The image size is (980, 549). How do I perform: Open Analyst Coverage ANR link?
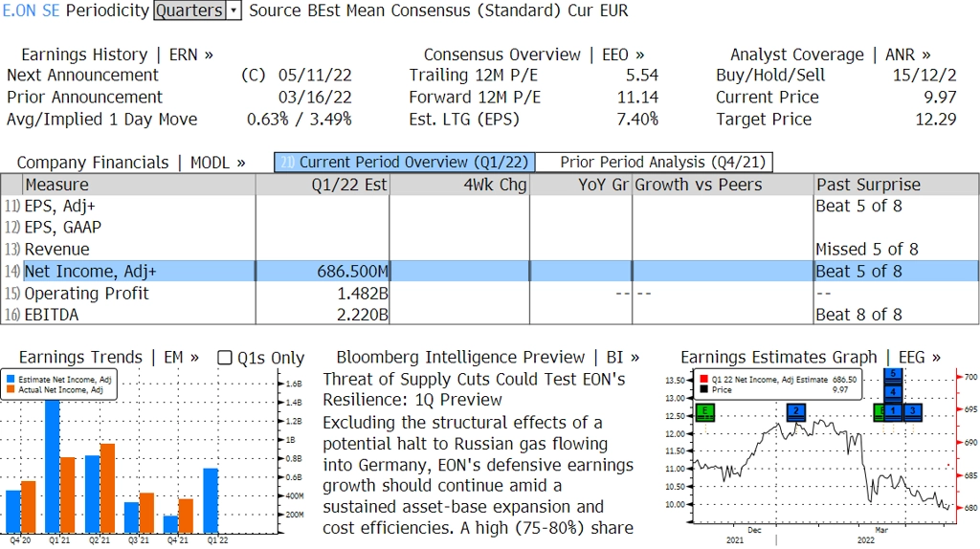[x=830, y=55]
